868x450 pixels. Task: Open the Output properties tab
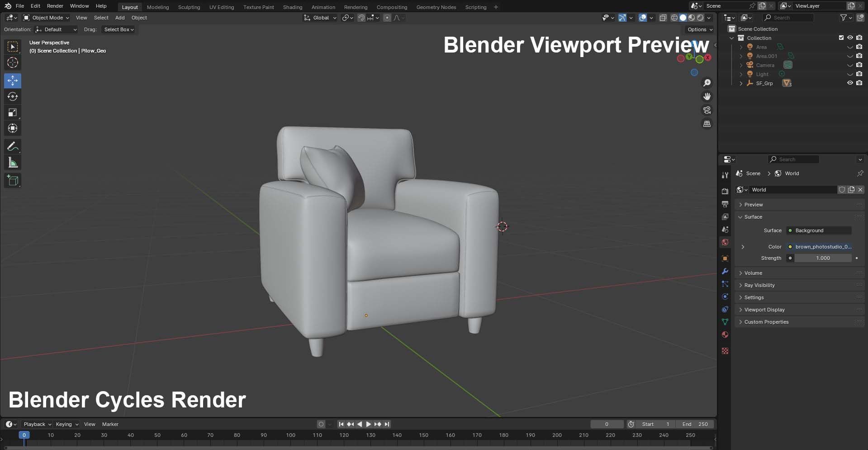point(725,204)
